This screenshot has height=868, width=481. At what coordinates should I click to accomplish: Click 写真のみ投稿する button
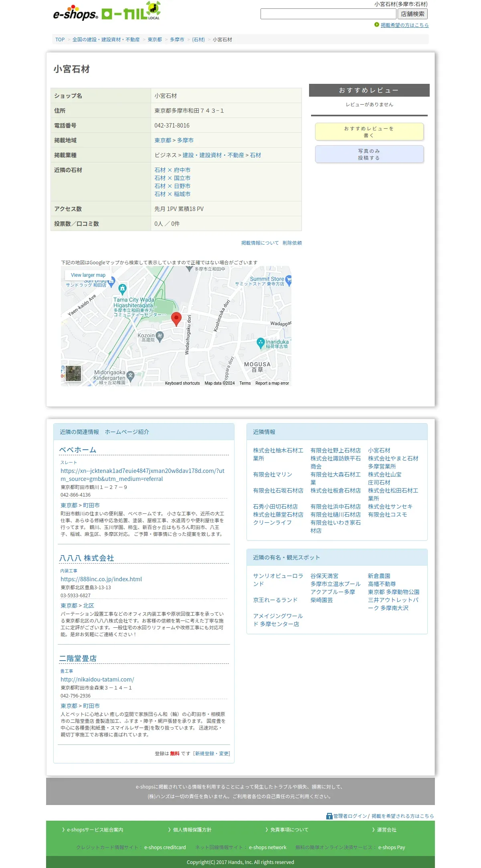pos(369,154)
